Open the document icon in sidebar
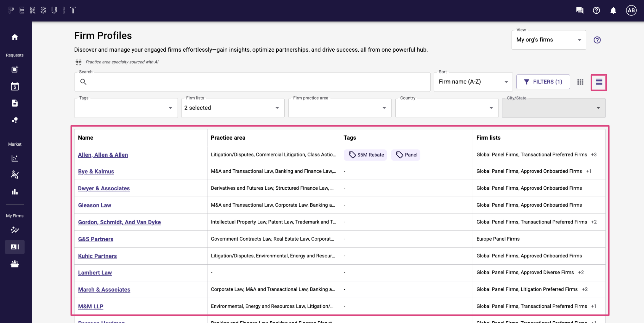 [x=15, y=103]
